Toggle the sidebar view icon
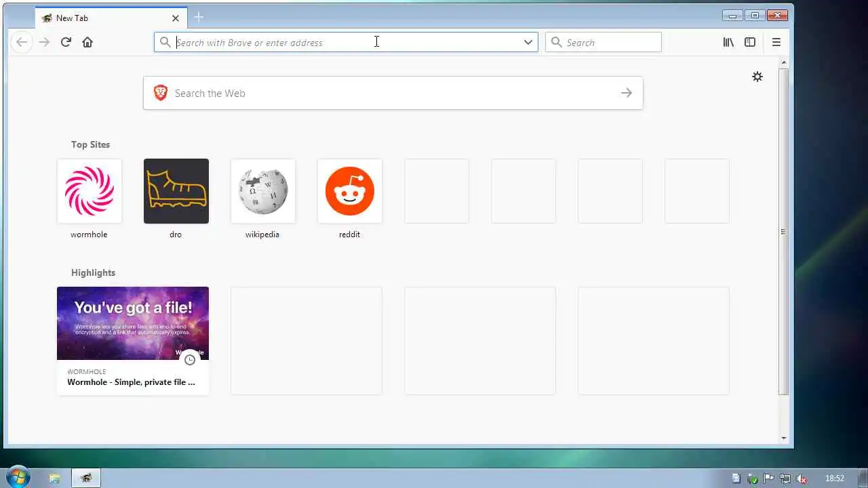868x488 pixels. click(750, 42)
